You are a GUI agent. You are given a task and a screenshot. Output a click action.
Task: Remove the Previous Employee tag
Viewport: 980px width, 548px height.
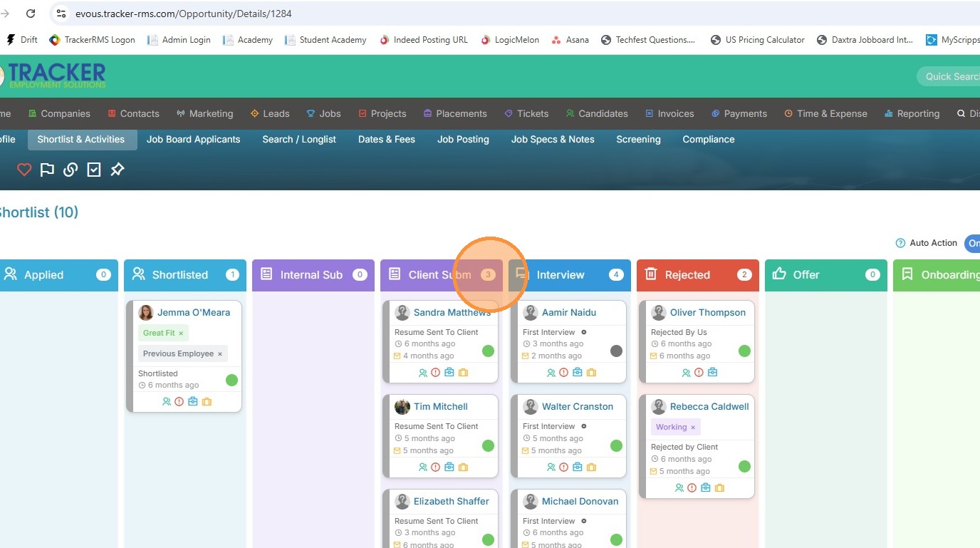point(220,354)
